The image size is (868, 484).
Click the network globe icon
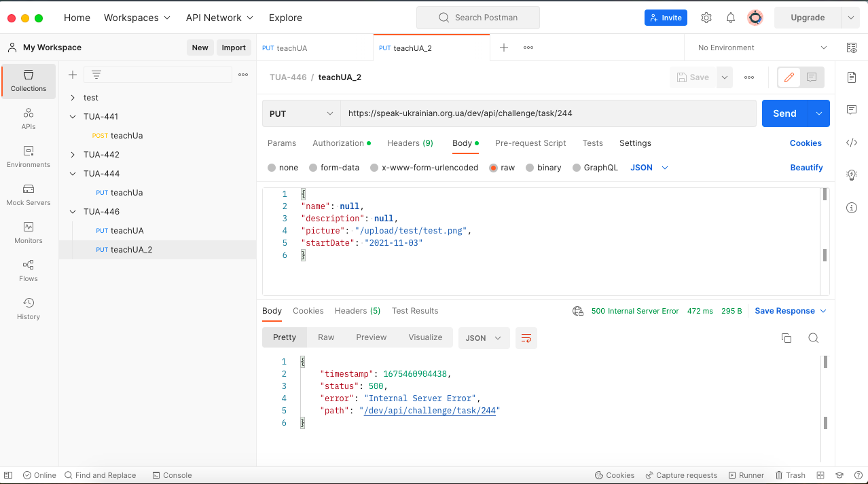point(578,311)
